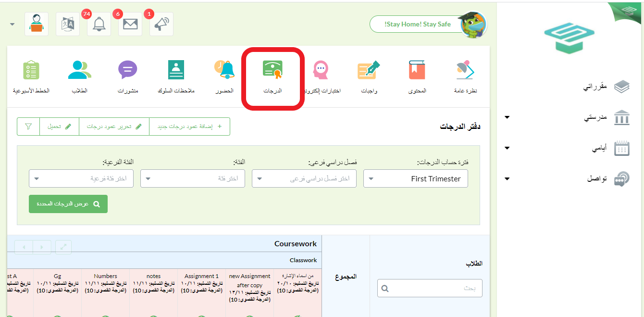This screenshot has width=644, height=317.
Task: Click the مدرستي building icon
Action: [x=622, y=117]
